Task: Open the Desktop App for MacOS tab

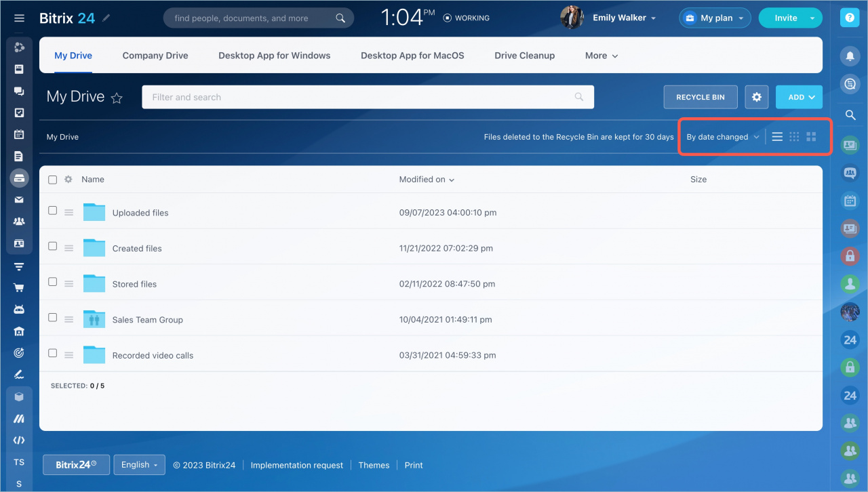Action: click(x=412, y=56)
